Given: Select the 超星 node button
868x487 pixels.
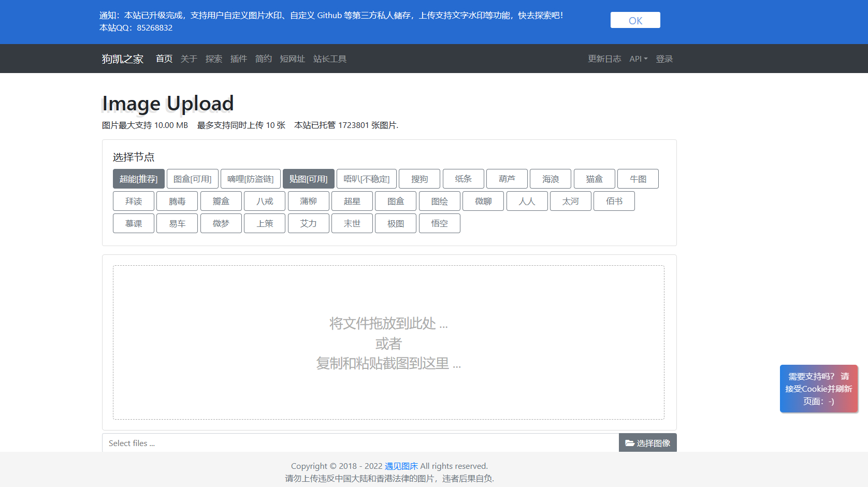Looking at the screenshot, I should point(352,201).
